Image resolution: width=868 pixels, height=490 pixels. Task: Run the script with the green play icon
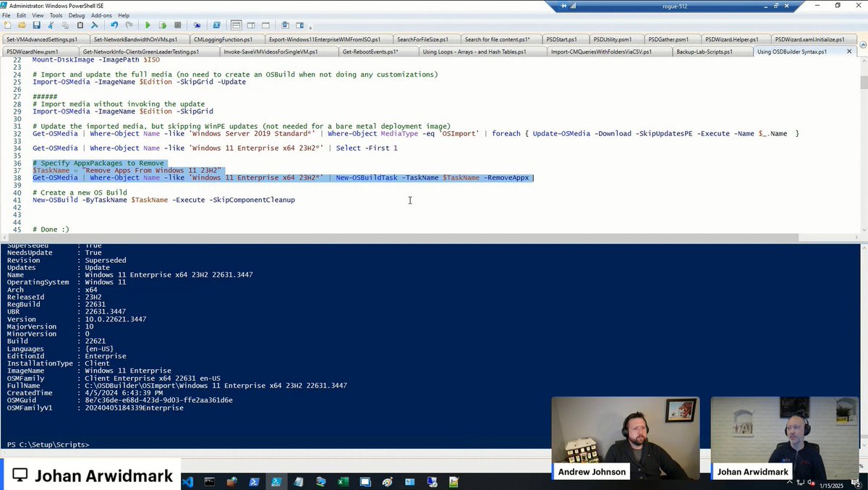148,25
